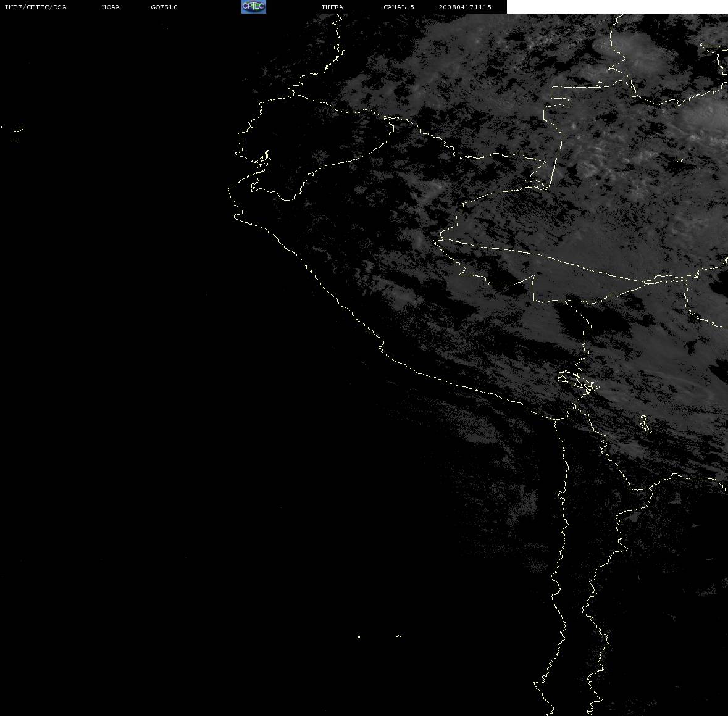Click the CPTEC logo in header

(x=254, y=7)
